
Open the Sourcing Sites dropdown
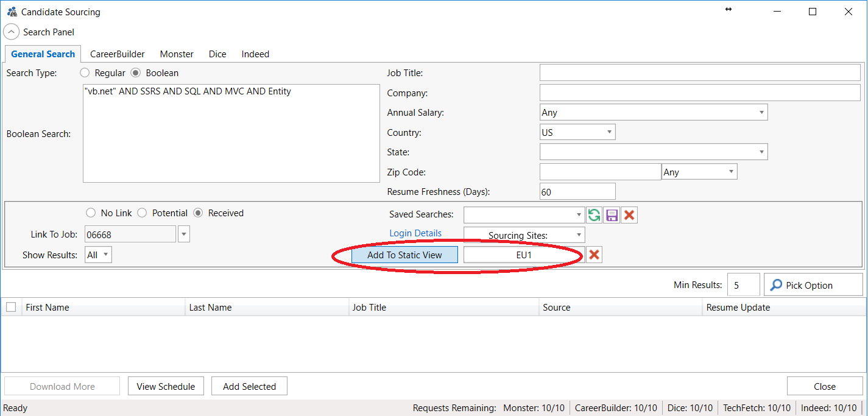coord(524,235)
